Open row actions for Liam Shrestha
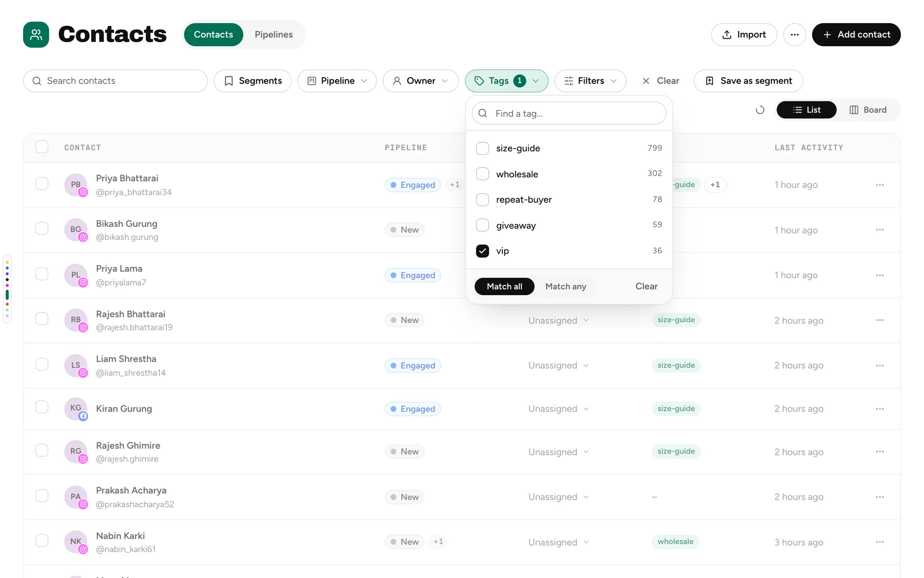 coord(880,365)
